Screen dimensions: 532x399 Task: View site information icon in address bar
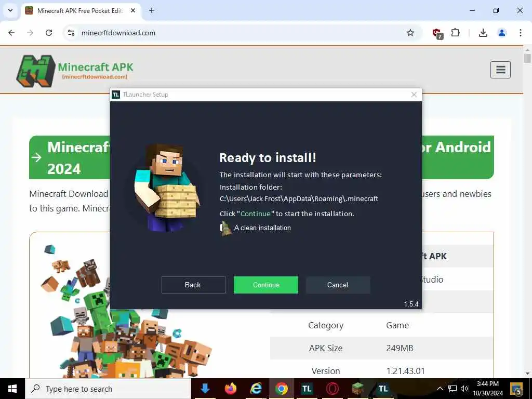[71, 33]
